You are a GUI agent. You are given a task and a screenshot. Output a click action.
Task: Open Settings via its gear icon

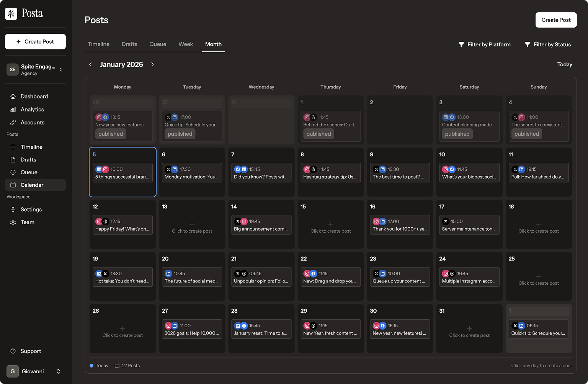[13, 210]
